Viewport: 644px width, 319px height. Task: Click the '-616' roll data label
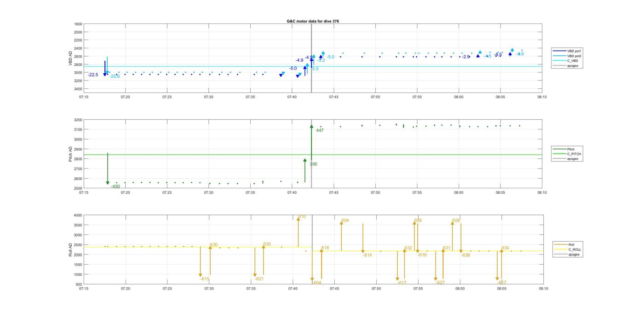pos(422,255)
